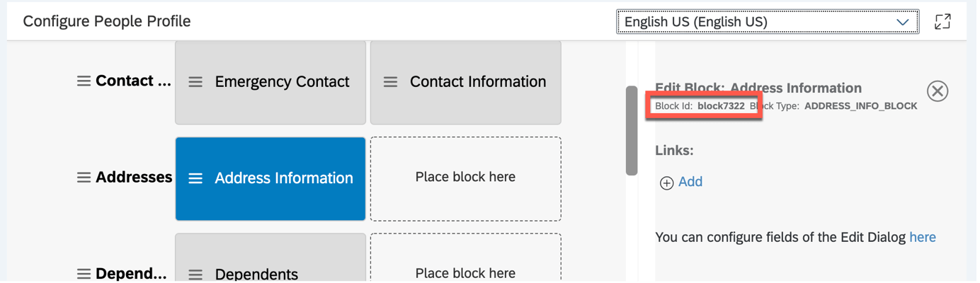Click the Contact Information block handle icon
This screenshot has width=980, height=283.
(390, 82)
